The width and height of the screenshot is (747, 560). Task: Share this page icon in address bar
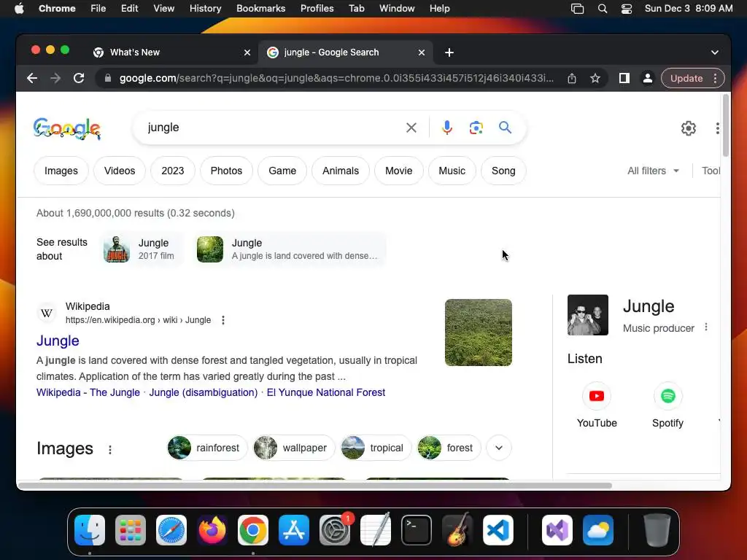572,78
